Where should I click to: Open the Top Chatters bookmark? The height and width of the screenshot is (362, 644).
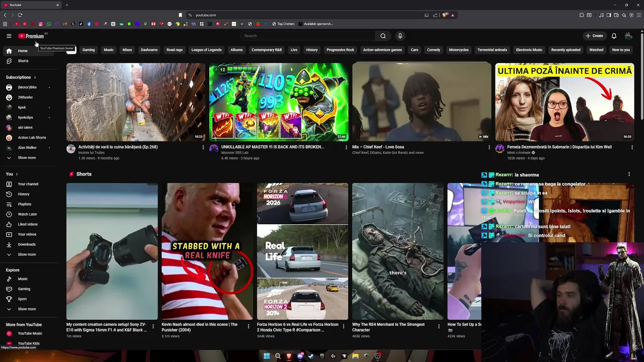click(283, 24)
